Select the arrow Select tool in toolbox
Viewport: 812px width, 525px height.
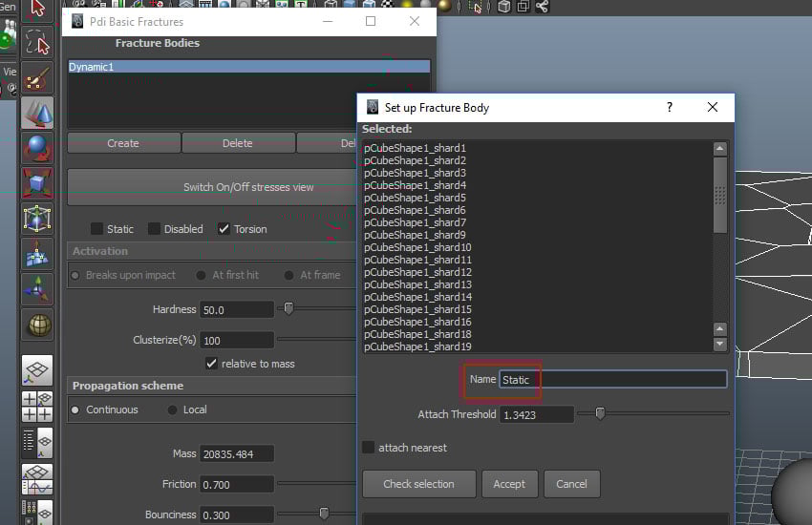pyautogui.click(x=37, y=10)
